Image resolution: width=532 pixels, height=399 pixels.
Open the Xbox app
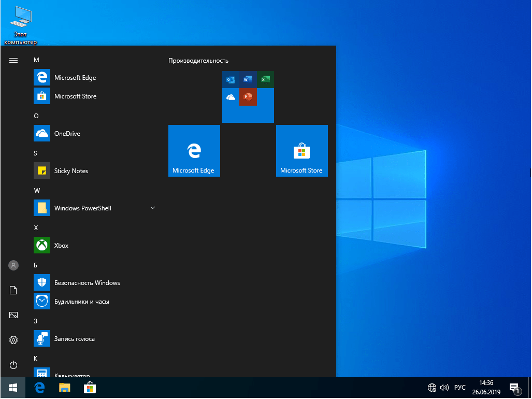tap(61, 246)
